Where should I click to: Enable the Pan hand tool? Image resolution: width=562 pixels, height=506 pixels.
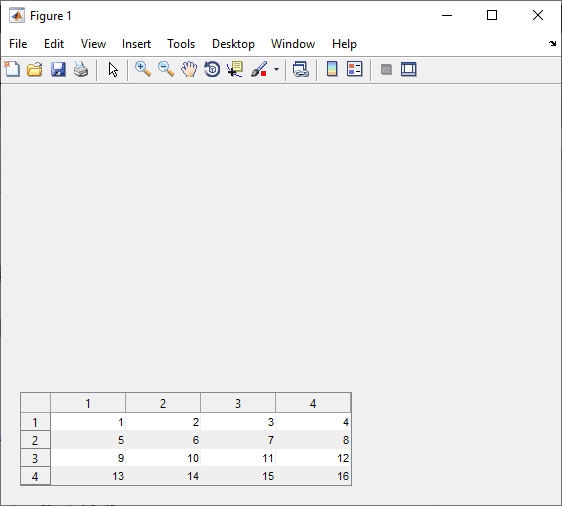(x=189, y=69)
